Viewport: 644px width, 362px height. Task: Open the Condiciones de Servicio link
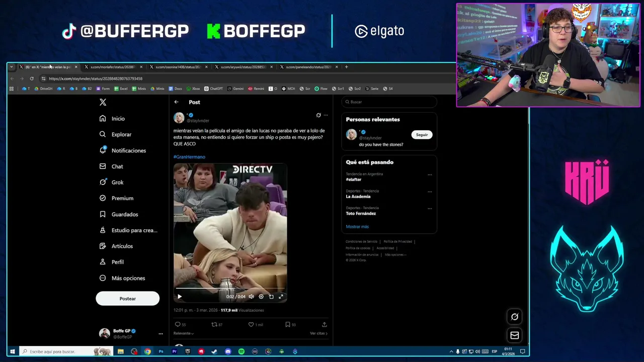point(361,241)
